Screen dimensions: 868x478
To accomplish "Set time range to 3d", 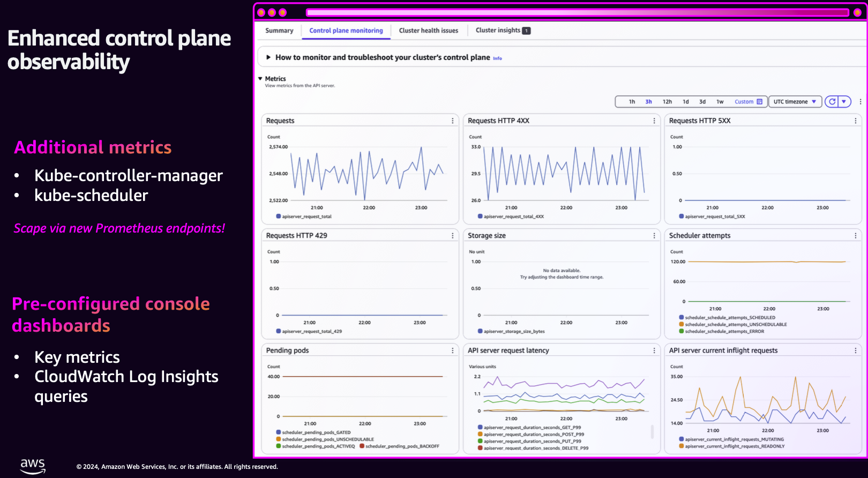I will point(702,102).
